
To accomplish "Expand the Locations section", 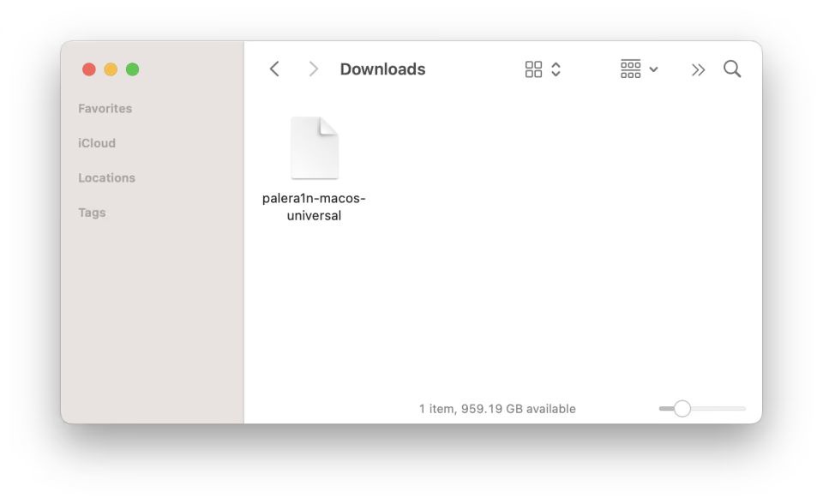I will 106,177.
